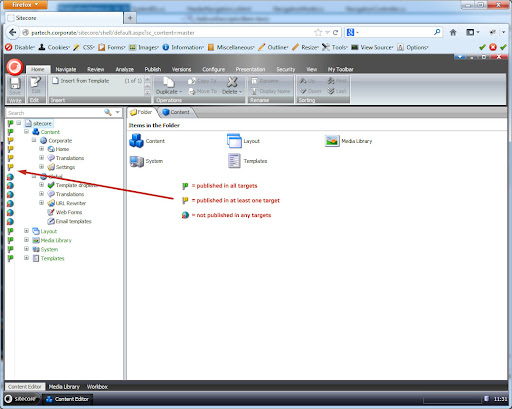Viewport: 512px width, 409px height.
Task: Switch to the Content editor tab
Action: pyautogui.click(x=177, y=112)
